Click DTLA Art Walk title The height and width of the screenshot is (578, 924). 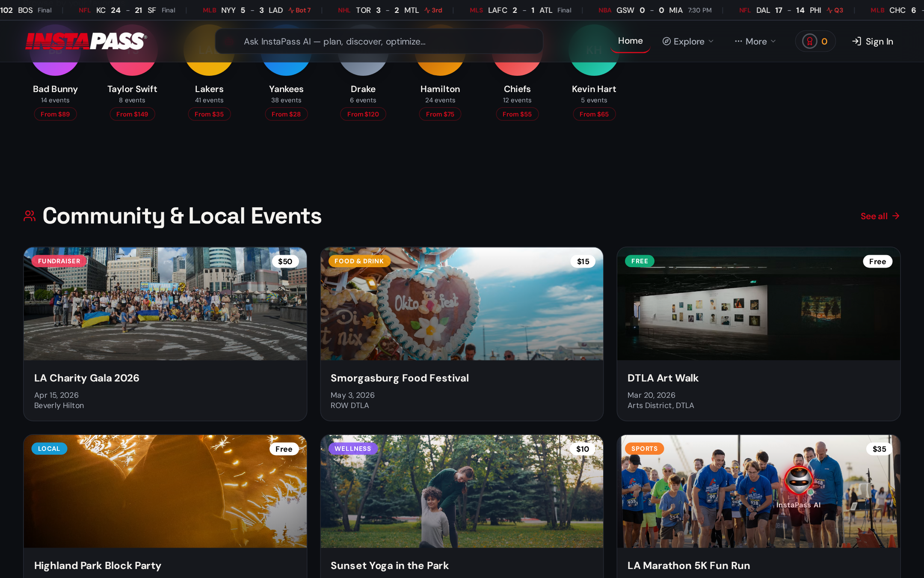[x=663, y=378]
